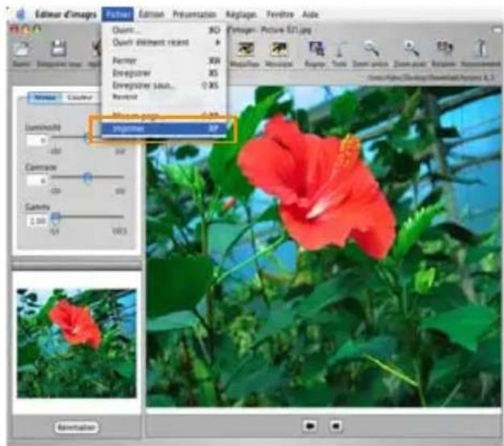This screenshot has width=504, height=446.
Task: Click the Gamma slider handle
Action: 56,217
